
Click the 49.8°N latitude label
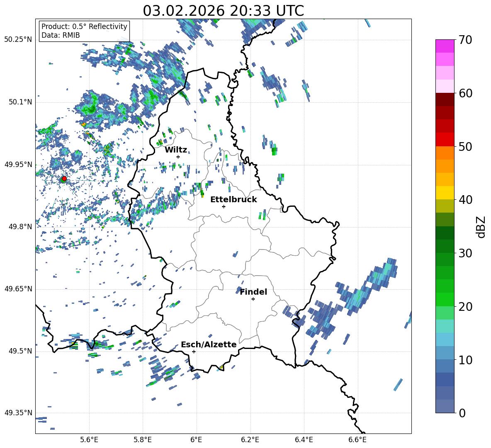click(20, 227)
